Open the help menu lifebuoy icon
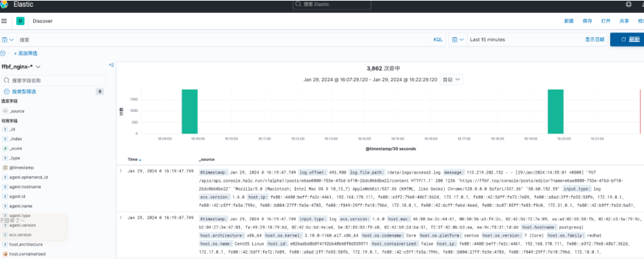 coord(628,5)
